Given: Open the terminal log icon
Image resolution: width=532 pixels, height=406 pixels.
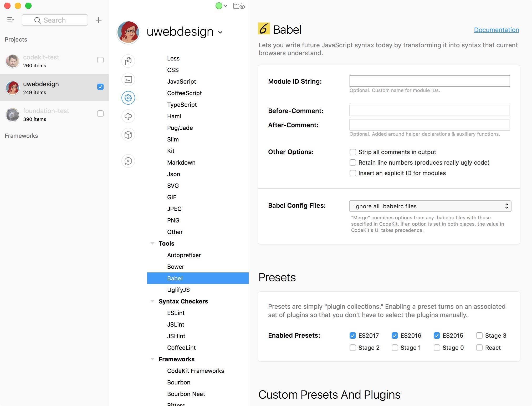Looking at the screenshot, I should point(128,79).
